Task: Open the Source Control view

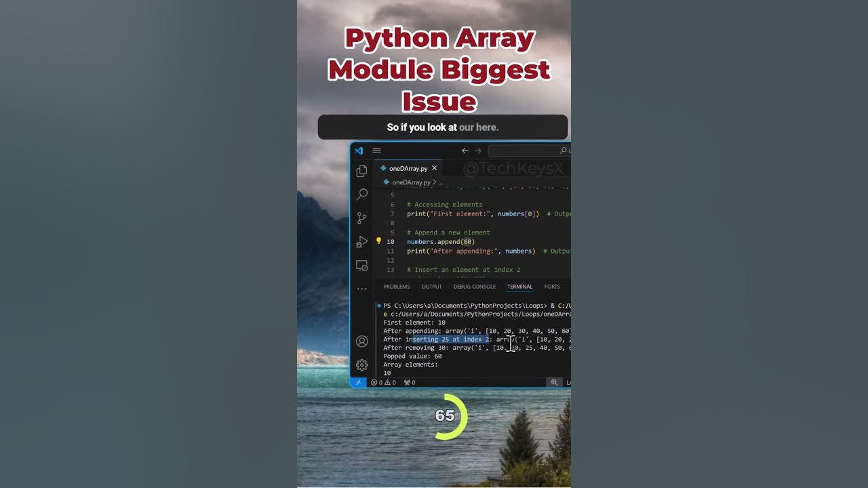Action: [x=362, y=218]
